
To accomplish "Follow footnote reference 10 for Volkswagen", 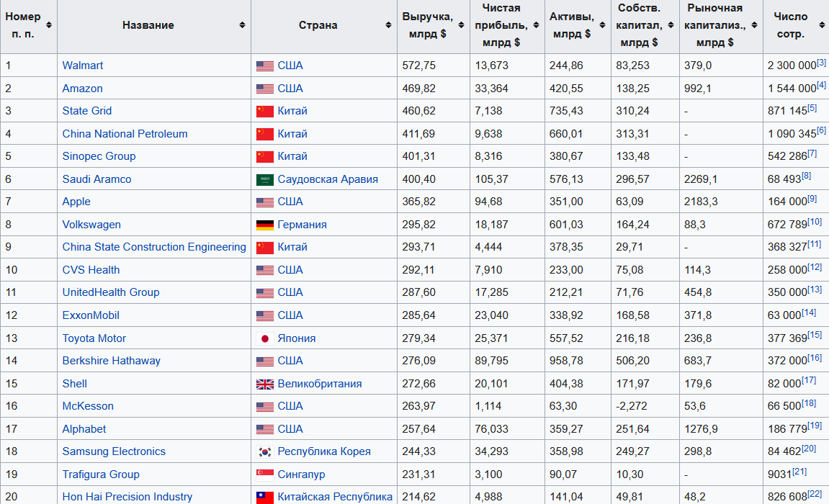I will click(x=815, y=222).
